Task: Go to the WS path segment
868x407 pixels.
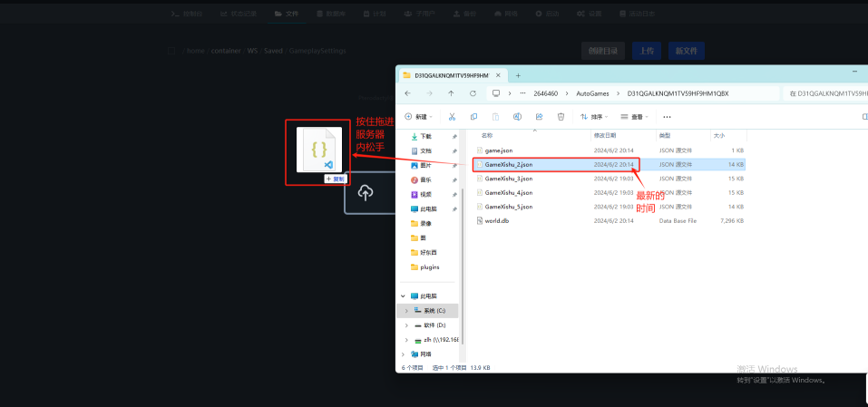Action: [252, 51]
